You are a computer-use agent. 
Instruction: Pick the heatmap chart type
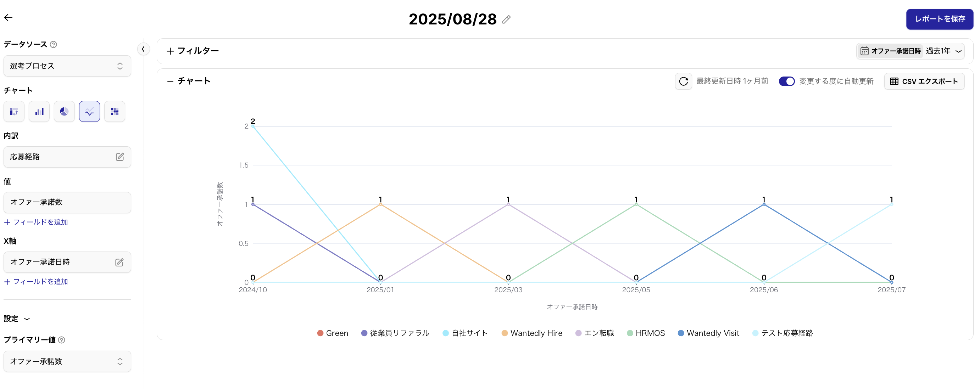point(115,111)
